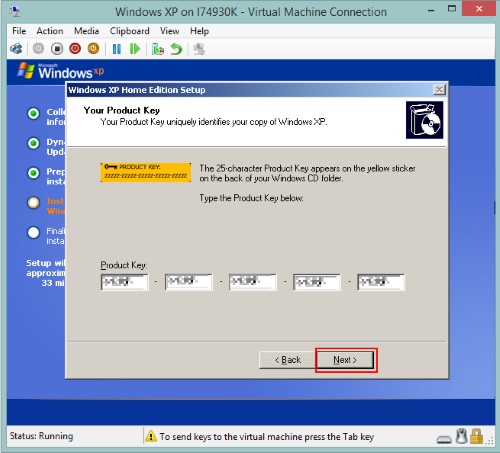Click the warning triangle icon in status bar

151,436
